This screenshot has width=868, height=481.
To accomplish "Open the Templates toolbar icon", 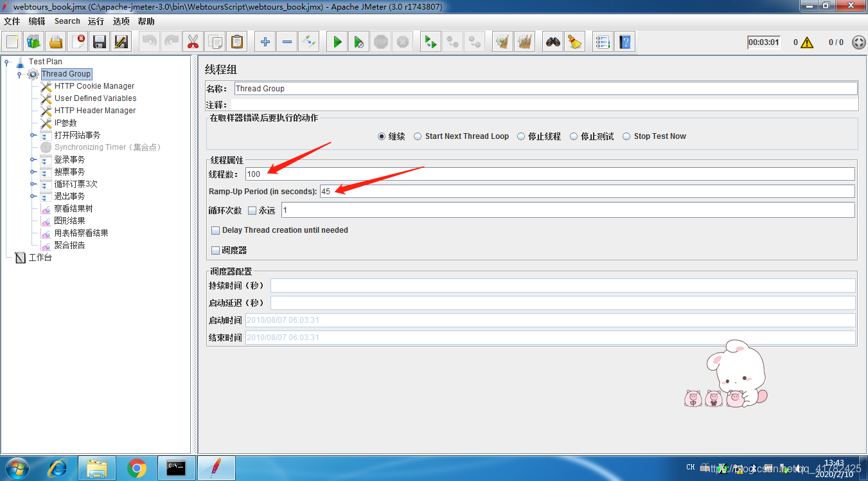I will click(x=34, y=42).
